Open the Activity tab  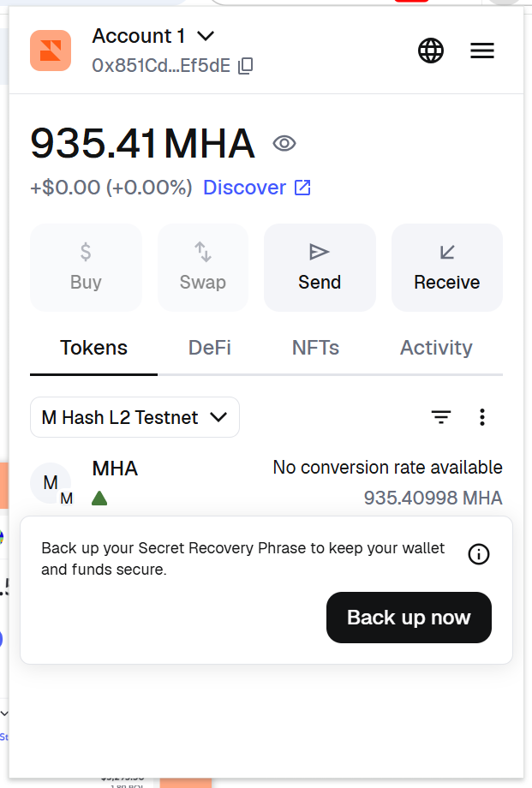[436, 348]
